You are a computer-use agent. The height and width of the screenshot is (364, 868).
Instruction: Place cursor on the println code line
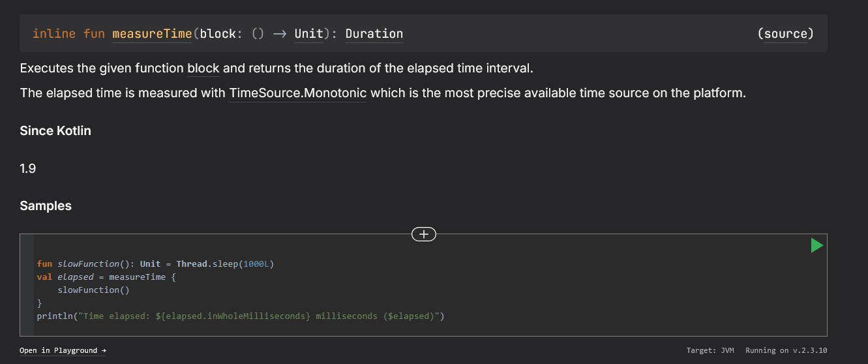pyautogui.click(x=240, y=316)
